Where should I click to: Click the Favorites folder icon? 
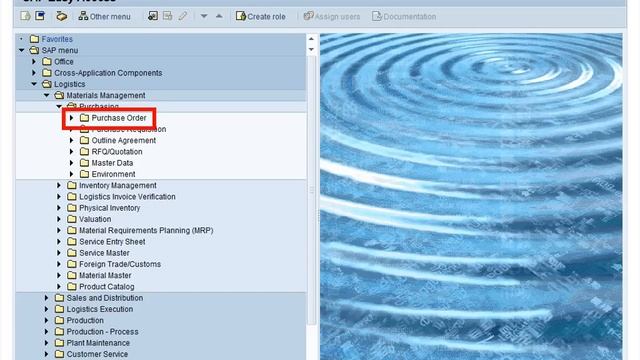click(34, 39)
